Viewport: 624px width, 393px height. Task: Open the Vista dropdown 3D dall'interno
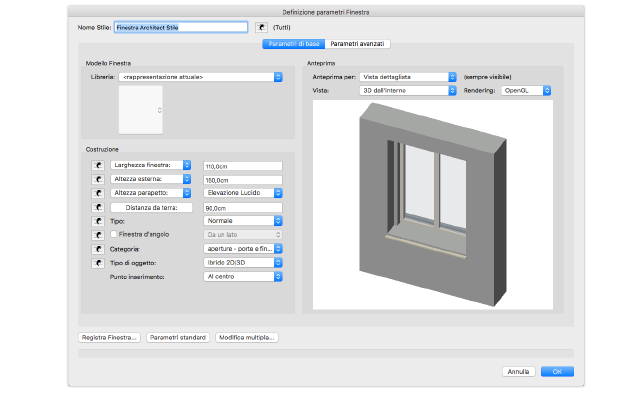pos(408,91)
